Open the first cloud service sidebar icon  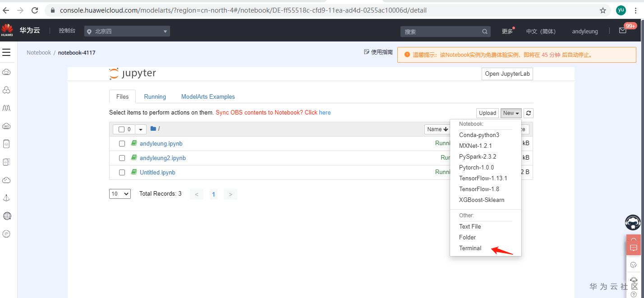[6, 72]
